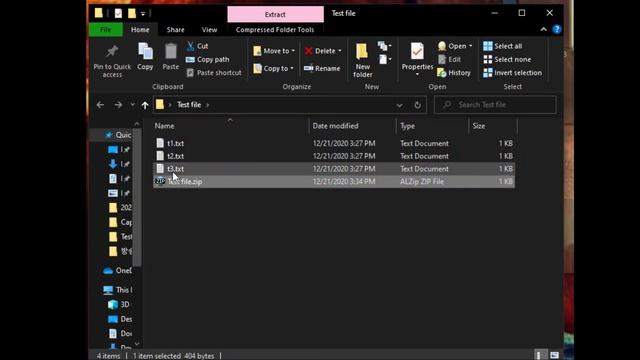The width and height of the screenshot is (640, 360).
Task: Click Edit in the Open group
Action: tap(449, 60)
